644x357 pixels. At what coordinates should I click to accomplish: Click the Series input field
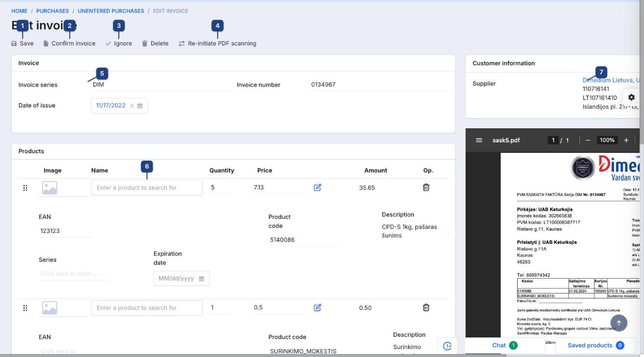click(x=74, y=274)
